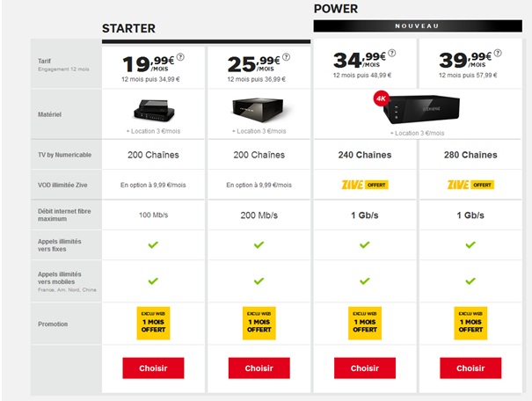Click the STARTER heading

tap(128, 29)
